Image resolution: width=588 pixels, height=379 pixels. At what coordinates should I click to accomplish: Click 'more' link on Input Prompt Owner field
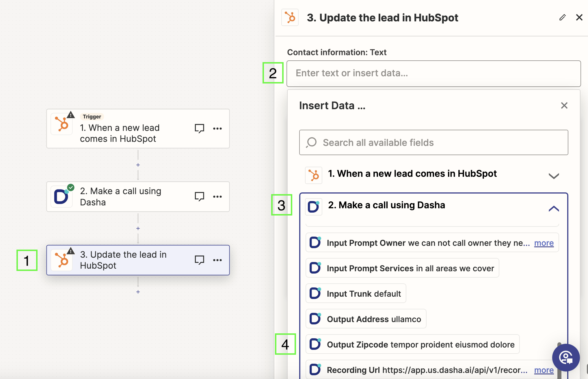pyautogui.click(x=544, y=243)
